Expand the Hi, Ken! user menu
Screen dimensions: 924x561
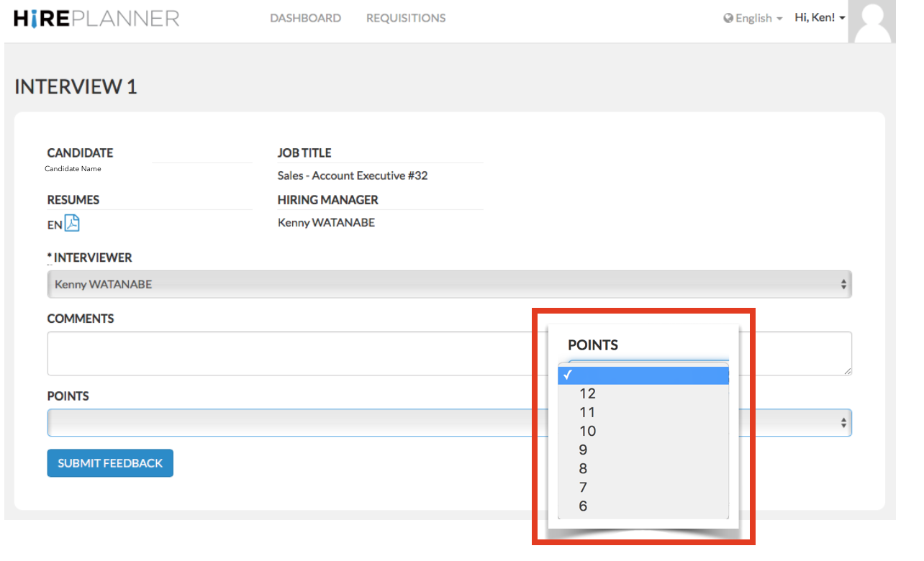click(820, 18)
